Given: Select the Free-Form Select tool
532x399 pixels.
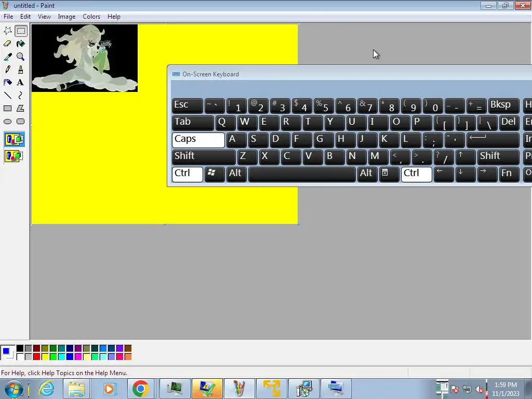Looking at the screenshot, I should point(7,31).
